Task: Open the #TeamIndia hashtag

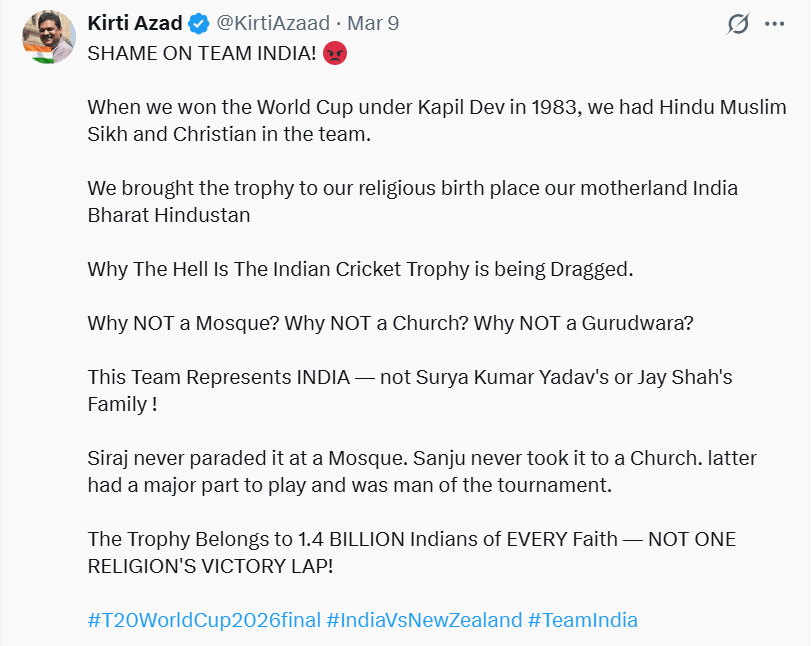Action: 583,620
